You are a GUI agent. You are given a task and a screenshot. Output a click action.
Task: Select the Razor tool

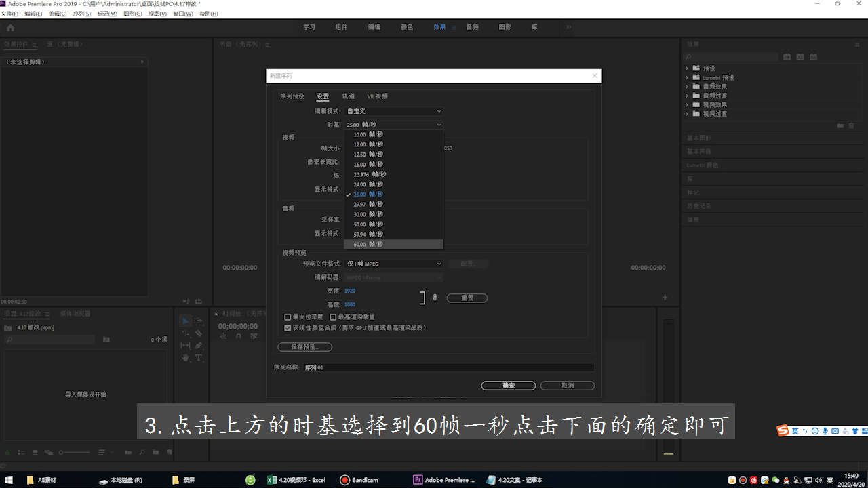click(x=199, y=333)
